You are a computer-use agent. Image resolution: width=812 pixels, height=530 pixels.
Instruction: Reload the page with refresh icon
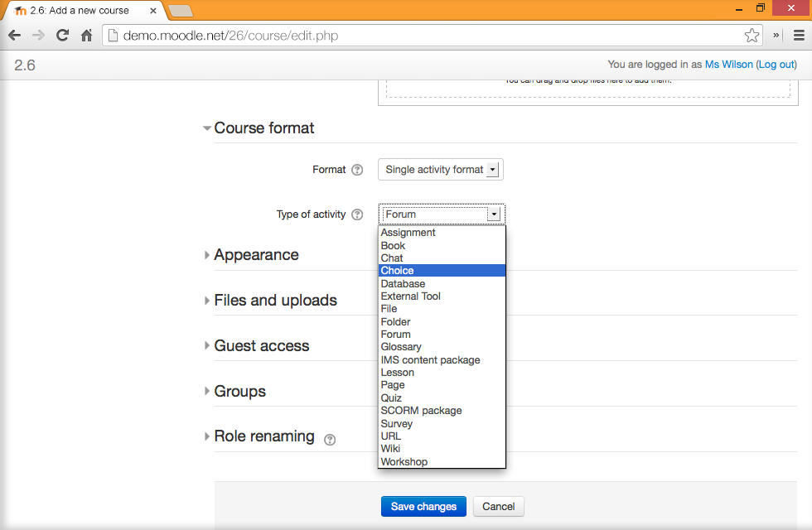point(62,36)
